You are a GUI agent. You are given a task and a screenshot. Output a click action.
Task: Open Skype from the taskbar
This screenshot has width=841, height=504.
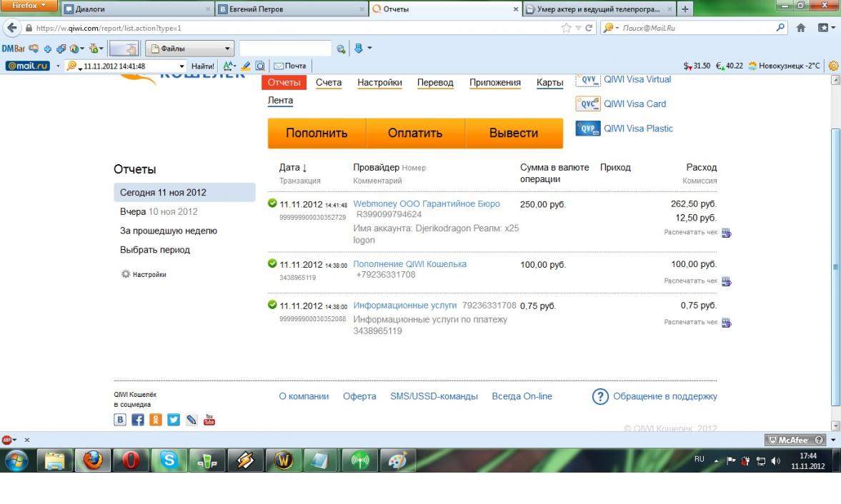[x=169, y=461]
